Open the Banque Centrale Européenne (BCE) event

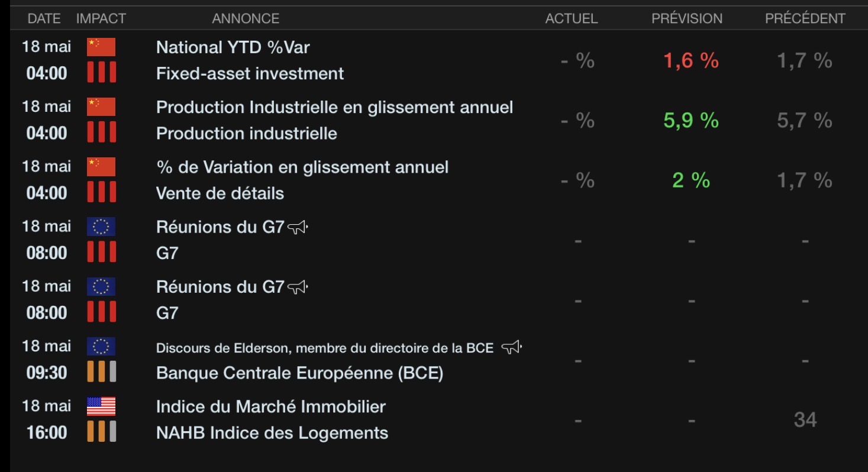coord(299,373)
